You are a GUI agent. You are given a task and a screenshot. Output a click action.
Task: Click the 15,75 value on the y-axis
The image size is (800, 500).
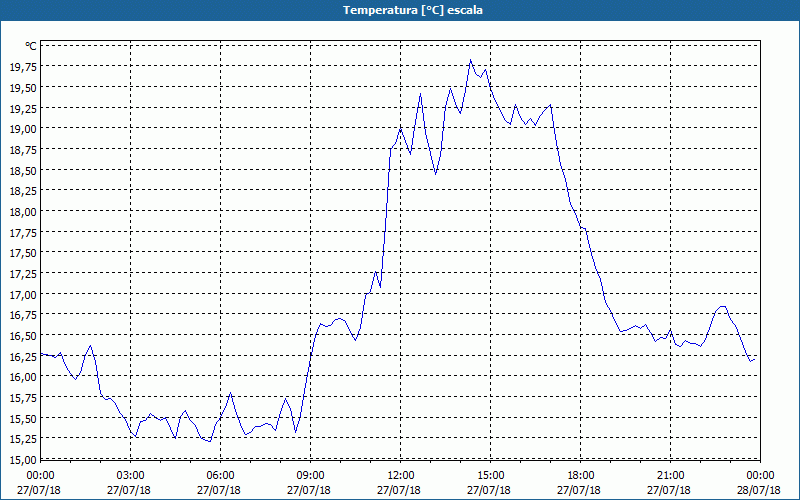(x=23, y=397)
